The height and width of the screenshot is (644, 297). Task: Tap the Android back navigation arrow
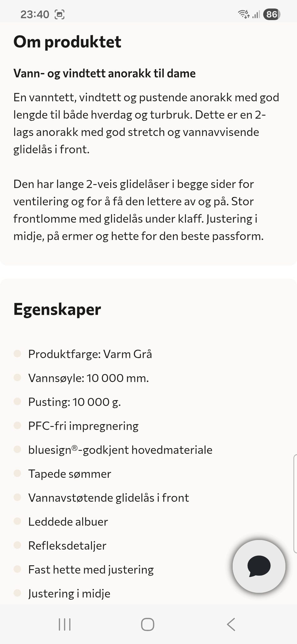tap(231, 624)
